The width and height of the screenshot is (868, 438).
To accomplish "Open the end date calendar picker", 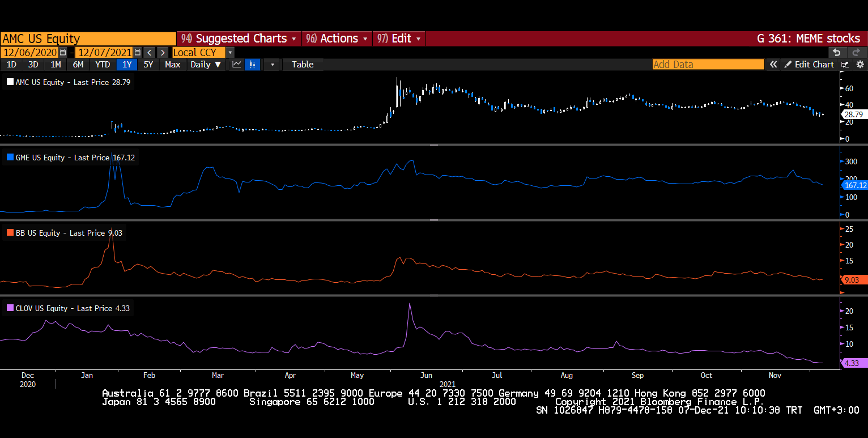I will (138, 52).
